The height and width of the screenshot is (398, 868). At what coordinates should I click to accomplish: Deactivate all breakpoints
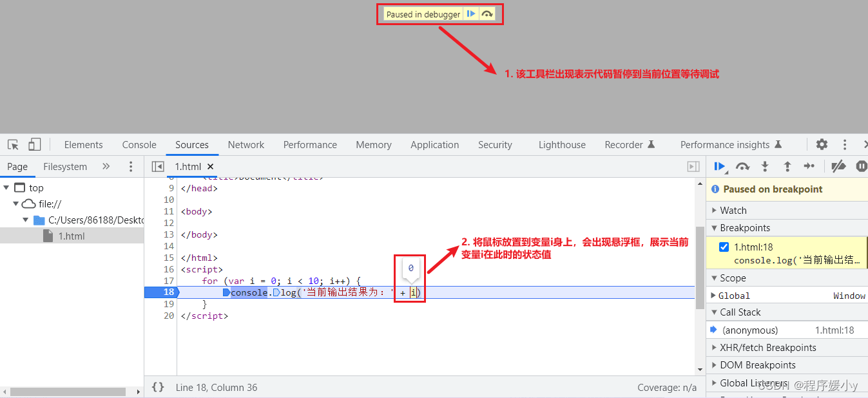click(x=838, y=166)
